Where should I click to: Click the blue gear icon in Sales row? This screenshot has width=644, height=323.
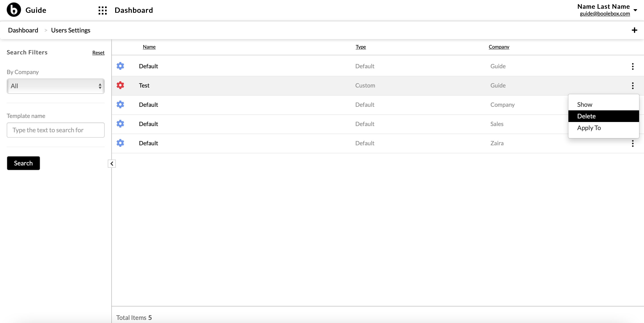coord(120,124)
